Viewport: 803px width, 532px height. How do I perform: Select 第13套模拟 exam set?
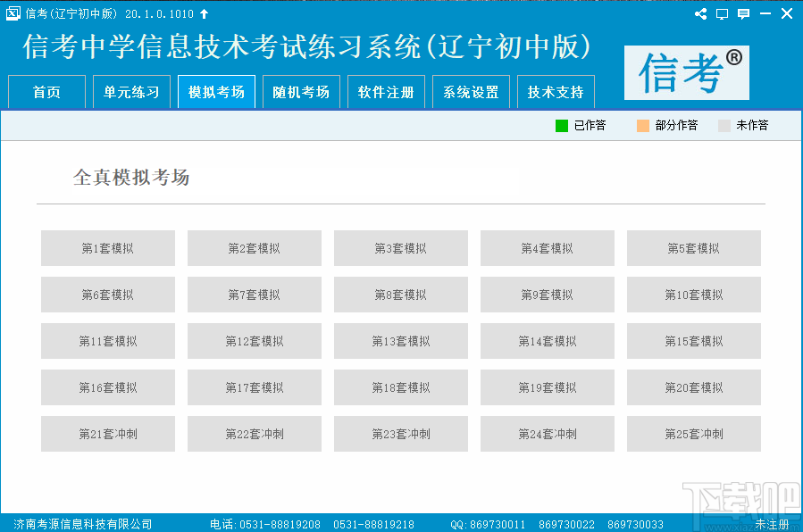[x=400, y=341]
